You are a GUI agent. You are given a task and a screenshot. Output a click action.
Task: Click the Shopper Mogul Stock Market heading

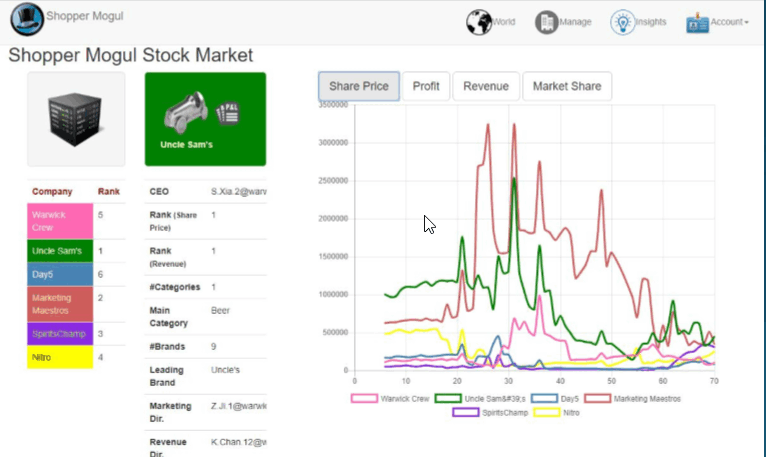[131, 55]
